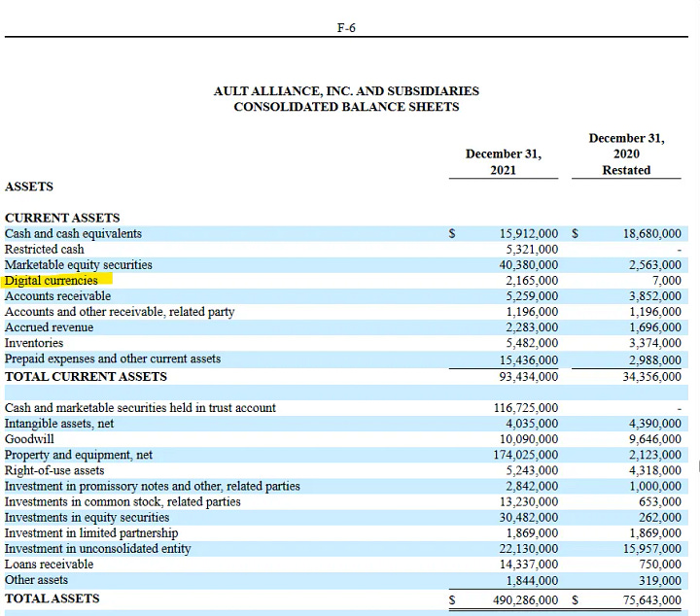Image resolution: width=700 pixels, height=616 pixels.
Task: Select the 9,646,000 goodwill 2020 value
Action: [x=655, y=439]
